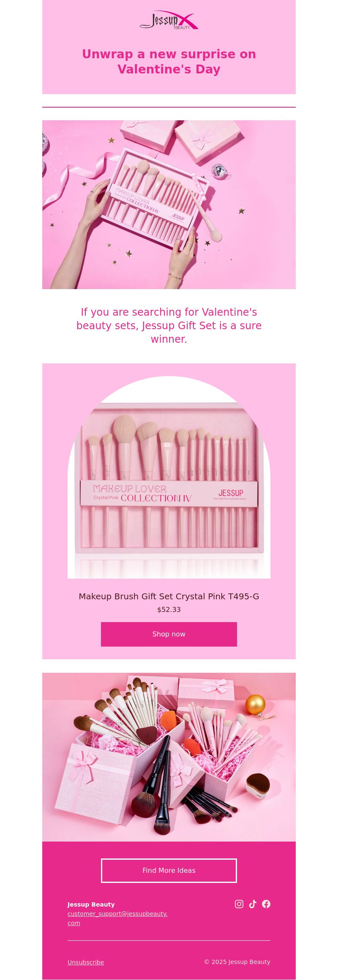Click the Unwrap a new surprise headline

tap(169, 62)
